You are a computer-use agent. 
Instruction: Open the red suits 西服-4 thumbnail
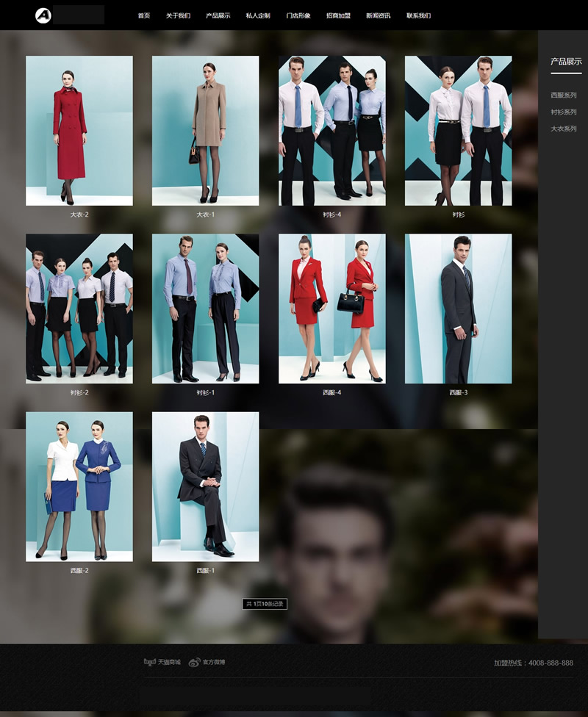(332, 309)
